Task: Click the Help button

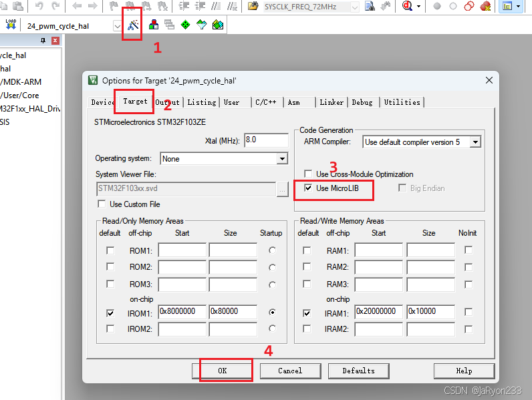Action: [464, 371]
